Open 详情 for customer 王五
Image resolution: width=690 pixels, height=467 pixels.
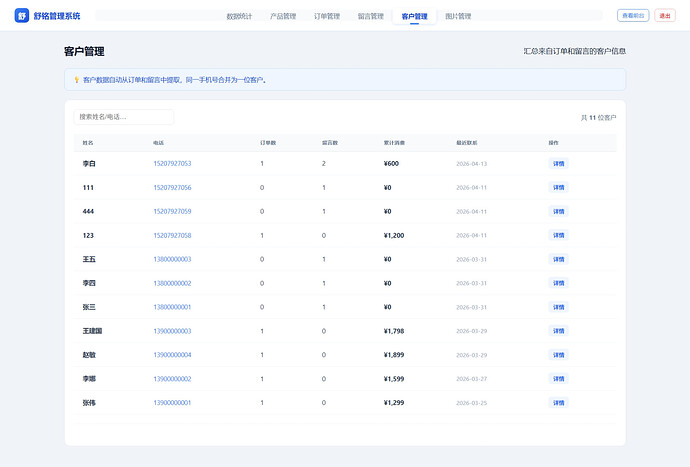pyautogui.click(x=558, y=259)
